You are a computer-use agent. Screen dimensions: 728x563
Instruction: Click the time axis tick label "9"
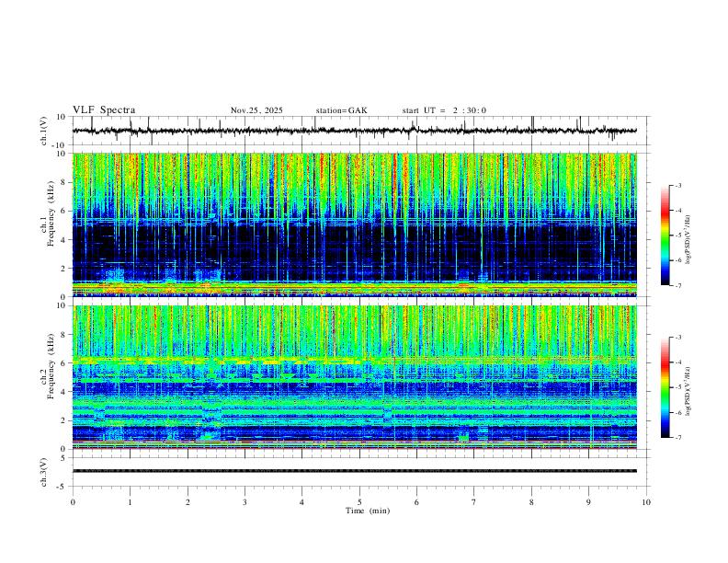[x=588, y=502]
